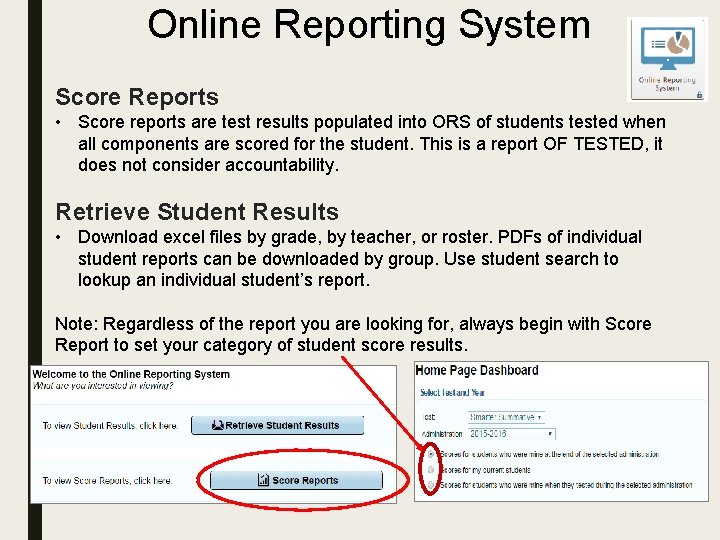Click the Score Reports slide heading
Screen dimensions: 720x540
click(x=137, y=97)
